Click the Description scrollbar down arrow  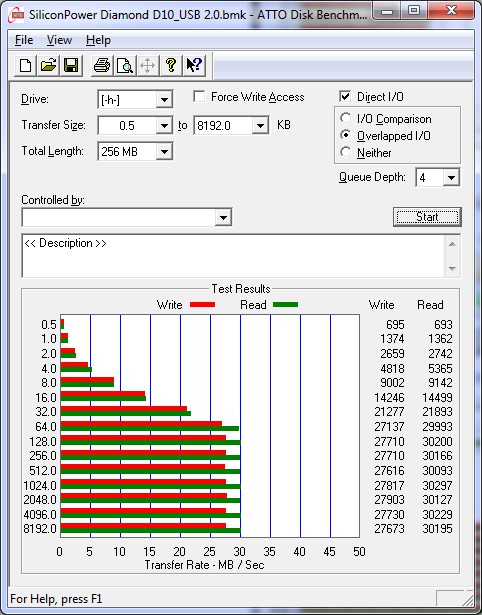[452, 269]
